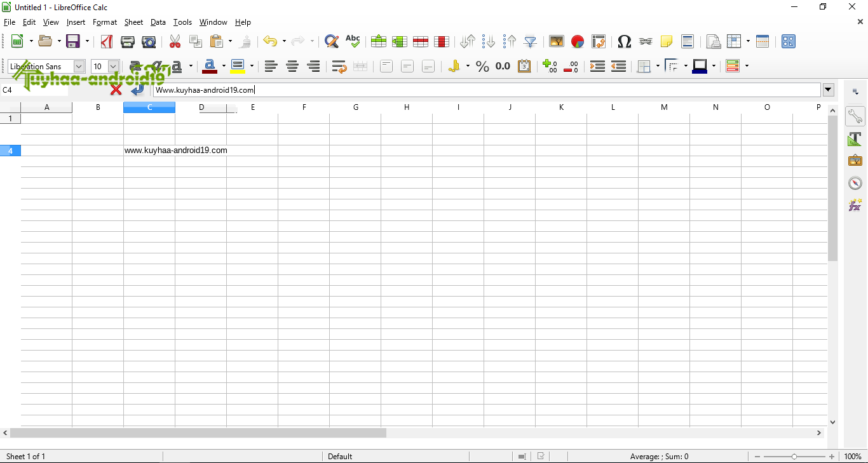Screen dimensions: 868x463
Task: Export directly as PDF
Action: (107, 41)
